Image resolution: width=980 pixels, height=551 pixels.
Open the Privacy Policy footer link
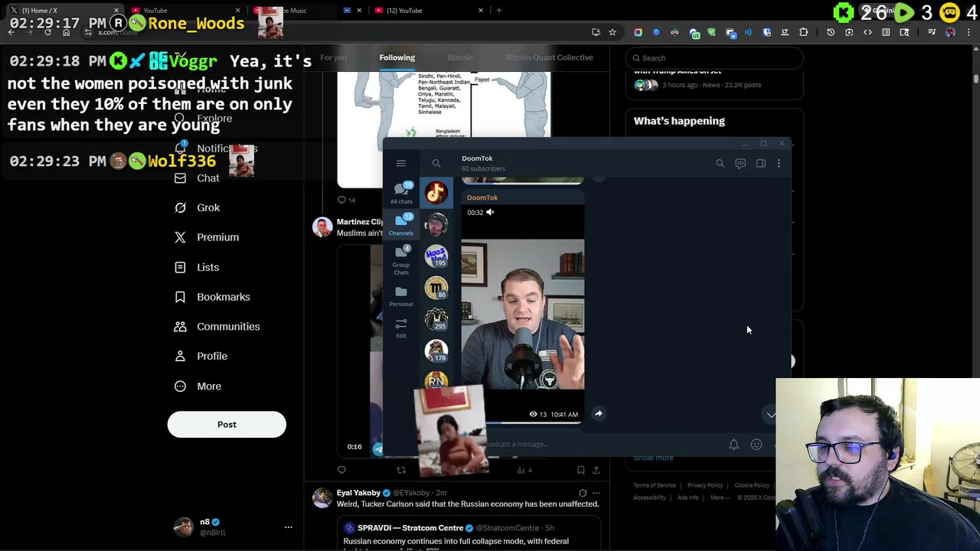[705, 485]
